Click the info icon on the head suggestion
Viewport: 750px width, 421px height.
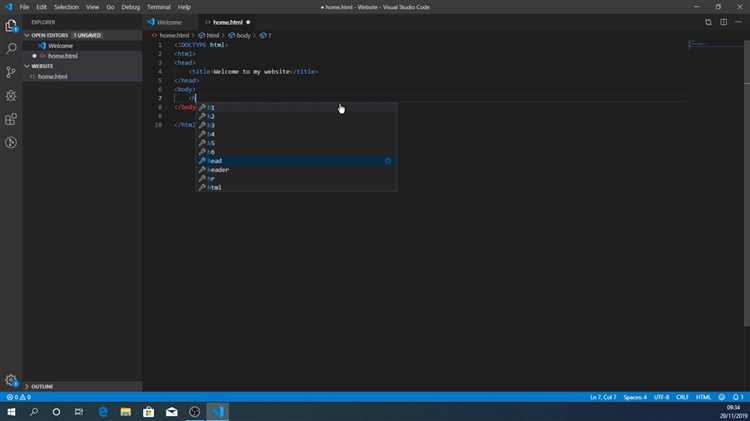[388, 161]
